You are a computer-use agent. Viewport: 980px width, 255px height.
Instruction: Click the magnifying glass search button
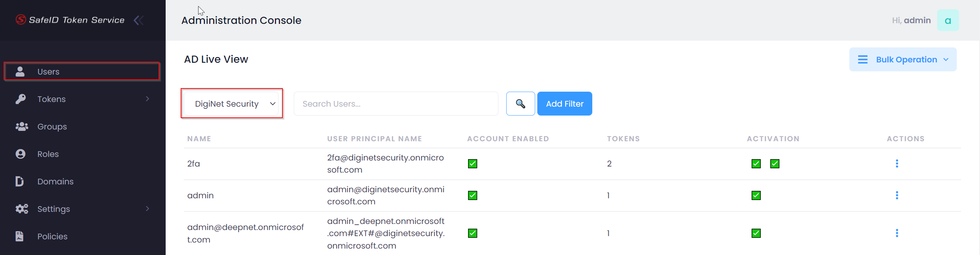tap(520, 103)
